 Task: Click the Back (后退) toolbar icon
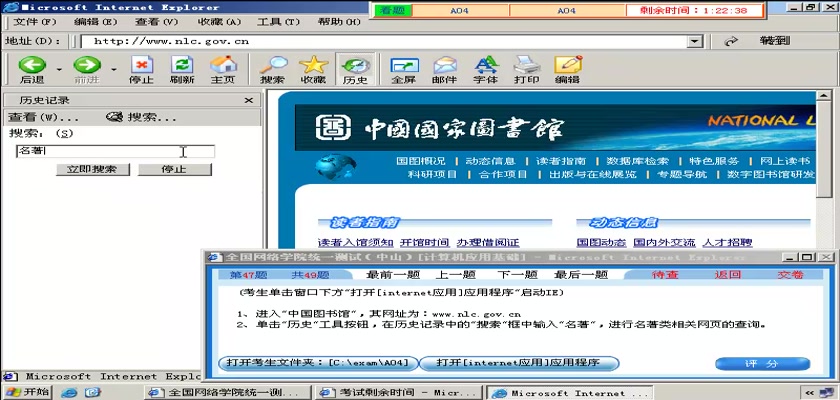pyautogui.click(x=32, y=65)
